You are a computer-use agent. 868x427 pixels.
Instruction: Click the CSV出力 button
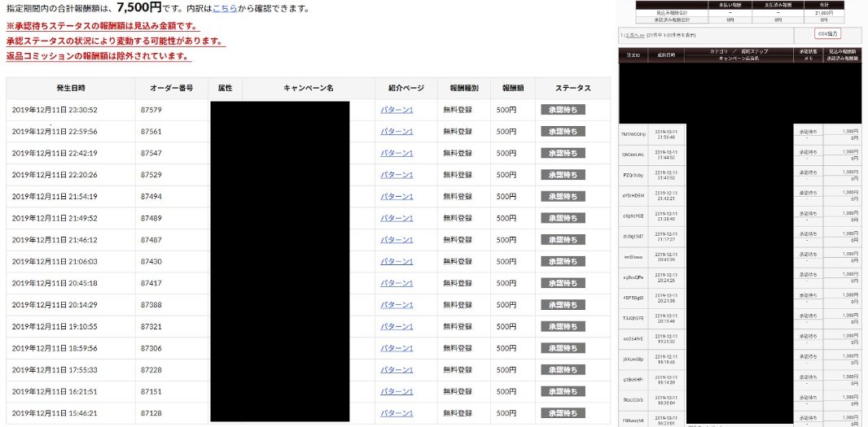click(828, 33)
